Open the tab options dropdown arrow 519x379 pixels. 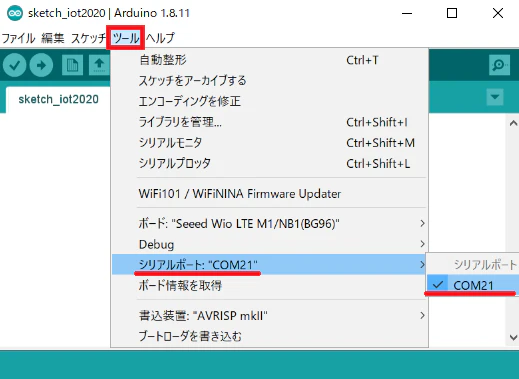point(495,97)
